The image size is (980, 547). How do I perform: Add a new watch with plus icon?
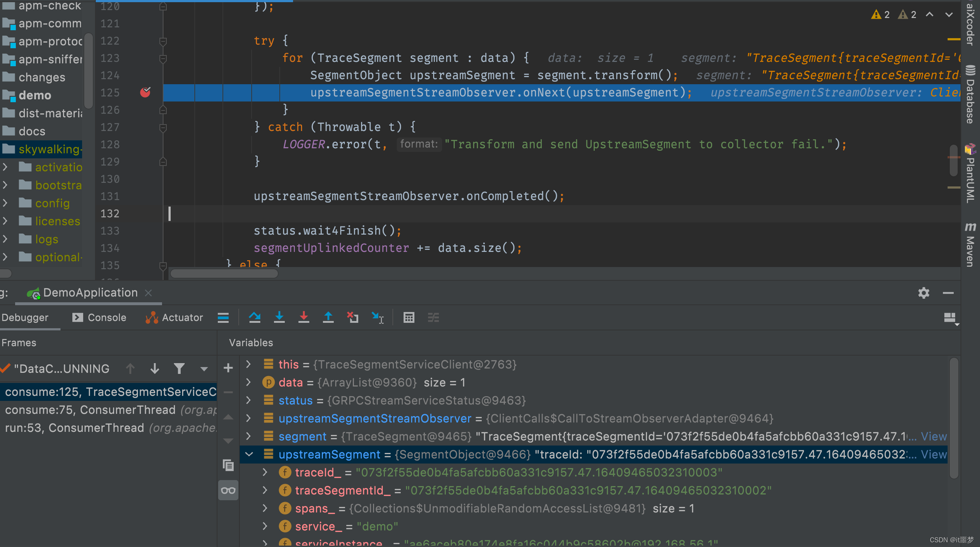pos(228,368)
